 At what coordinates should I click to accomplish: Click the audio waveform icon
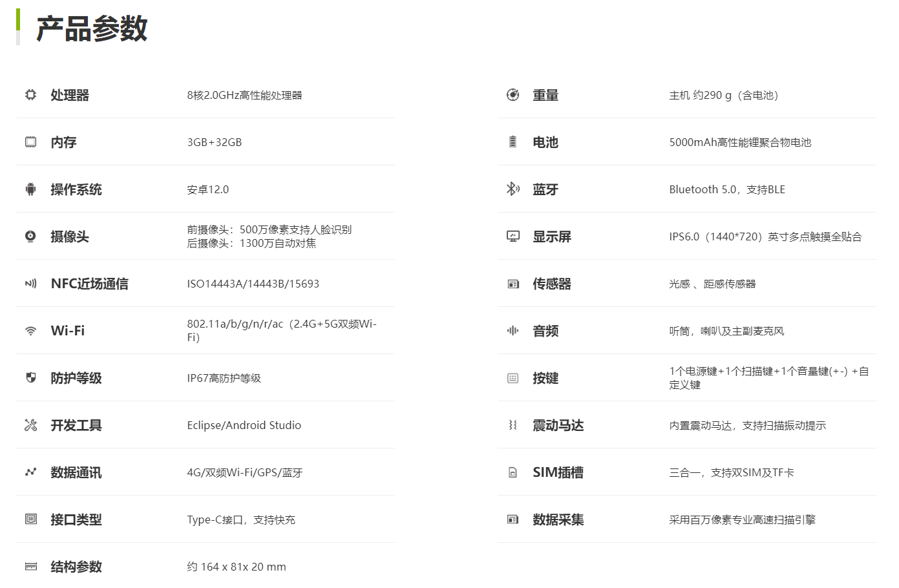(x=513, y=331)
